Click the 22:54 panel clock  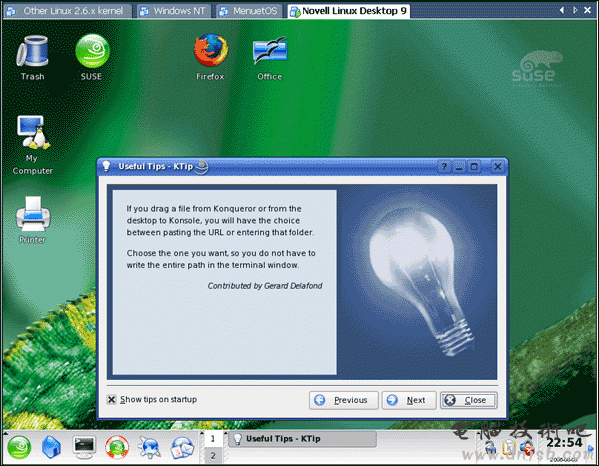click(564, 442)
